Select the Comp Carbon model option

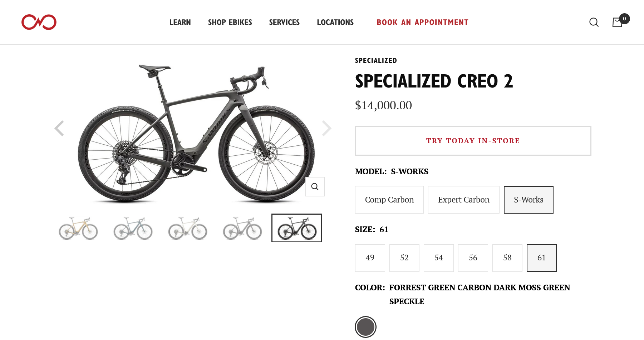point(389,200)
